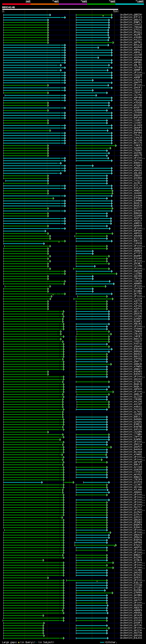The height and width of the screenshot is (644, 146).
Task: Select UniRef100_C1GR07 entry
Action: pos(131,120)
